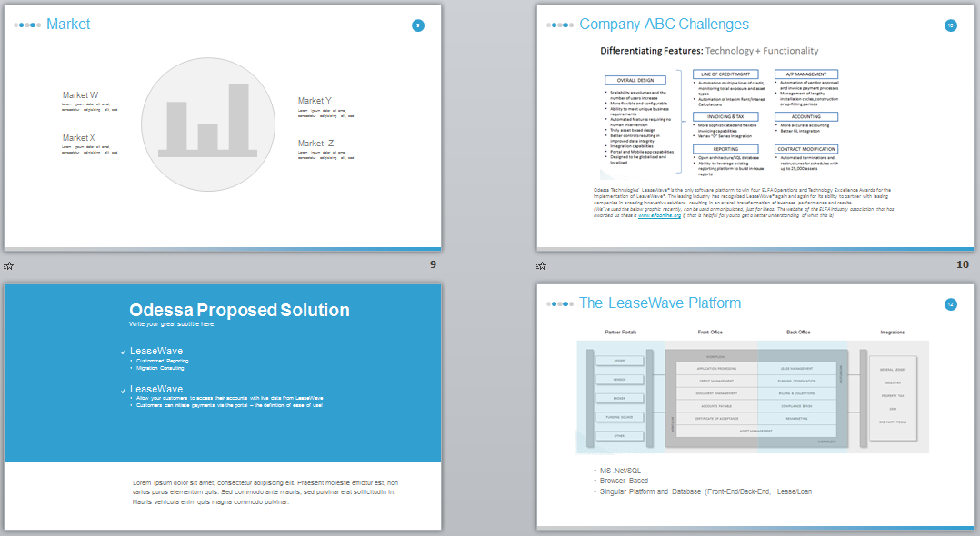980x536 pixels.
Task: Click the 'A/P MANAGEMENT' box
Action: pyautogui.click(x=806, y=74)
